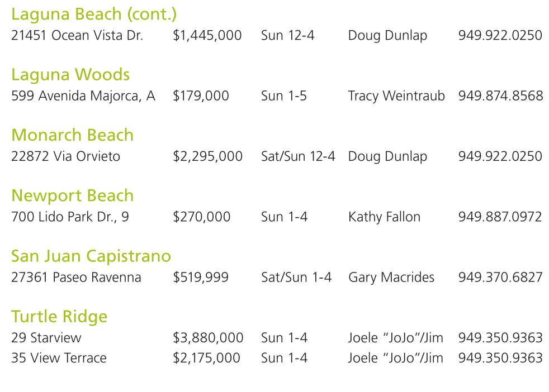Open the 35 View Terrace listing
Image resolution: width=549 pixels, height=392 pixels.
coord(59,358)
